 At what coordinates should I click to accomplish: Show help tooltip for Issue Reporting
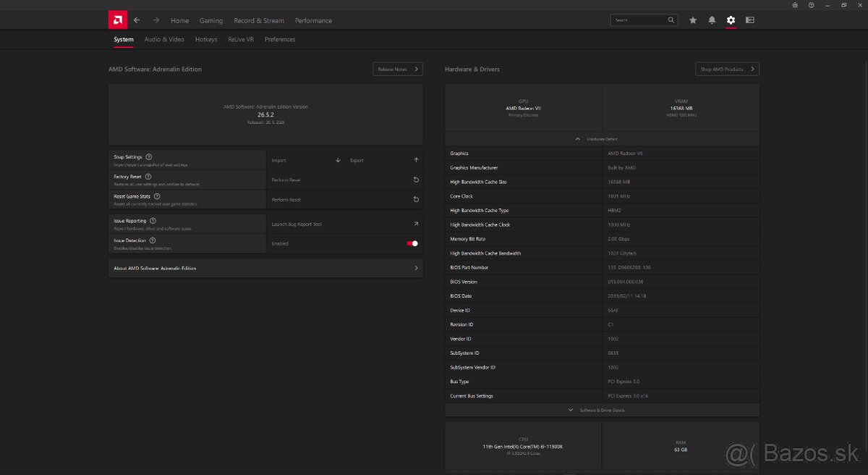[153, 221]
